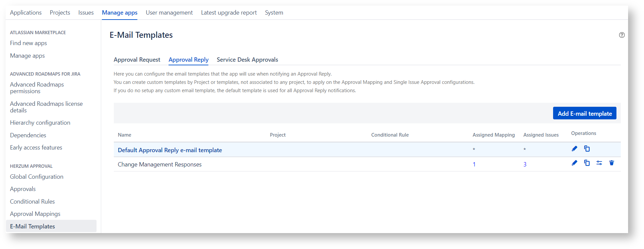
Task: Open Global Configuration under Herzum Approval
Action: point(36,177)
